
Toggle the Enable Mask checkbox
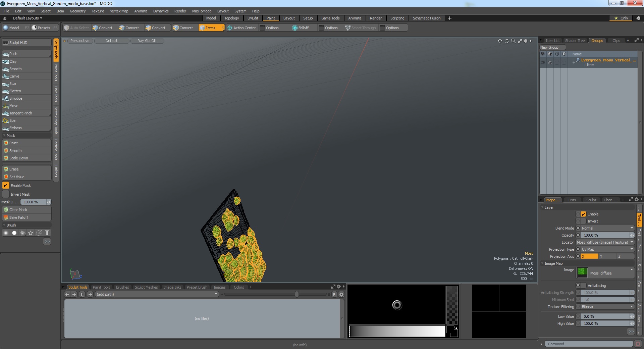pos(6,186)
